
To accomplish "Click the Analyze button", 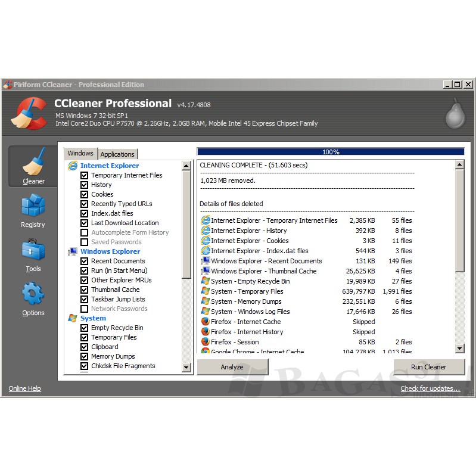I will pyautogui.click(x=232, y=367).
